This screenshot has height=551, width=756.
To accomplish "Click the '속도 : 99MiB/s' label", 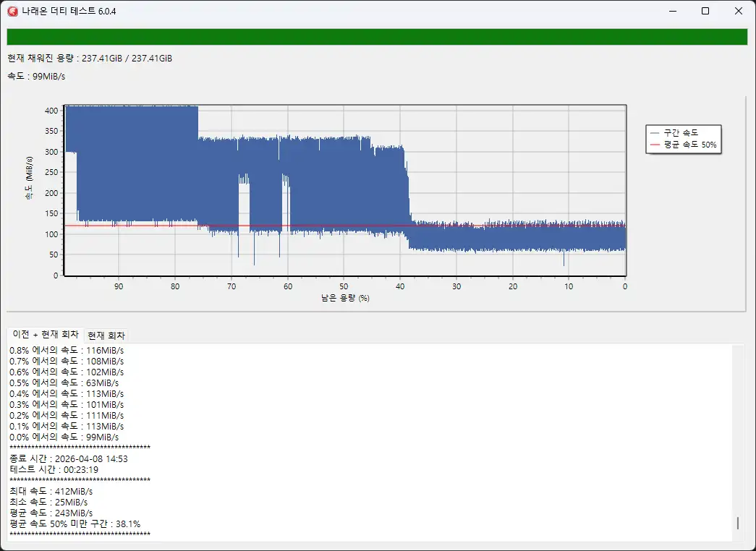I will pyautogui.click(x=36, y=76).
